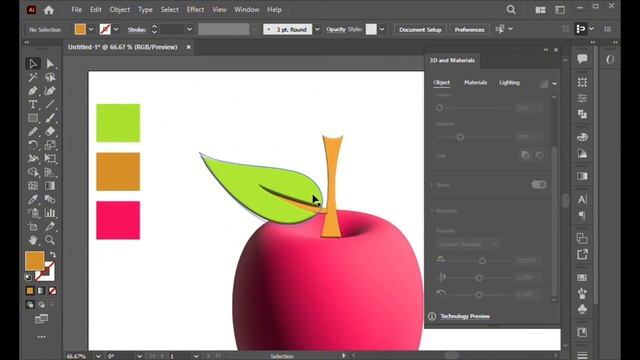Click the Home icon in top bar
Image resolution: width=640 pixels, height=360 pixels.
(49, 10)
